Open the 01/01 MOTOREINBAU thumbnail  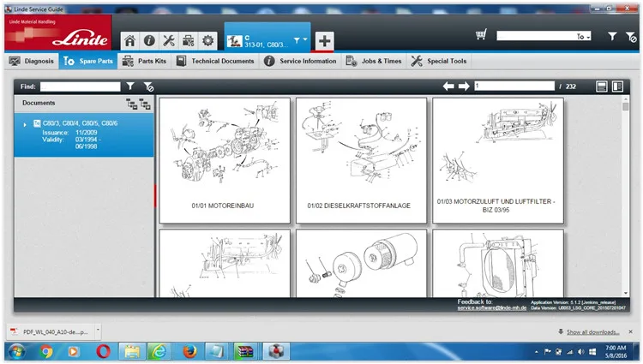225,160
